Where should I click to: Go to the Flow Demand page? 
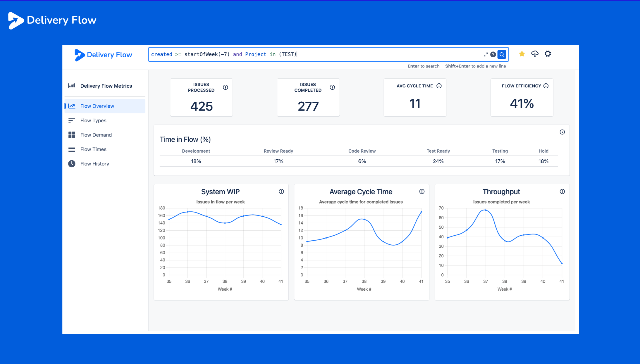[96, 135]
